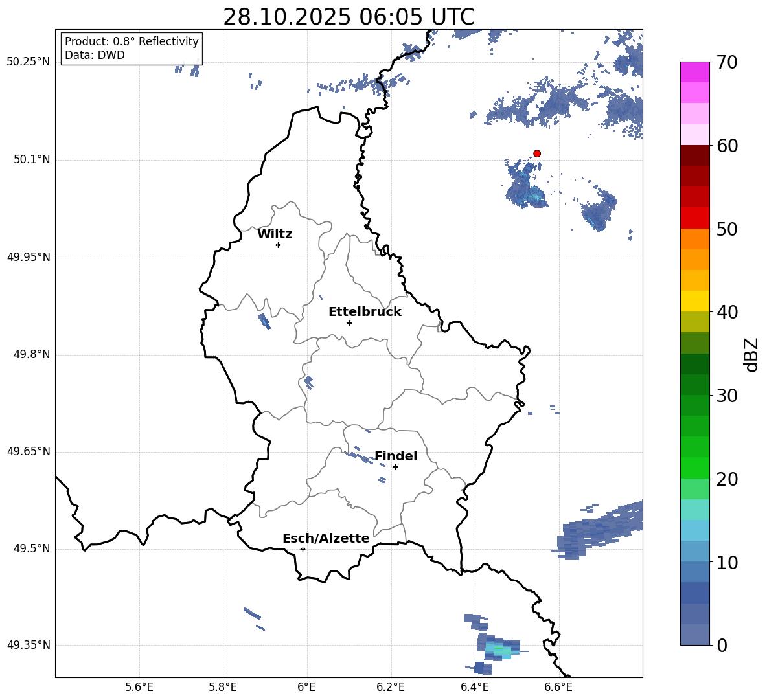Click the 50 colorbar tick label
This screenshot has height=700, width=767.
[727, 229]
